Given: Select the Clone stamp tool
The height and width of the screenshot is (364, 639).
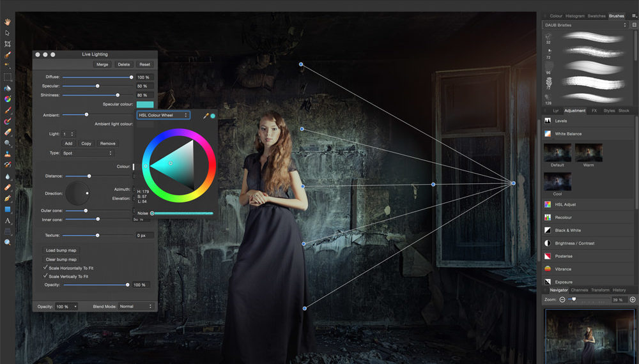Looking at the screenshot, I should click(x=7, y=154).
